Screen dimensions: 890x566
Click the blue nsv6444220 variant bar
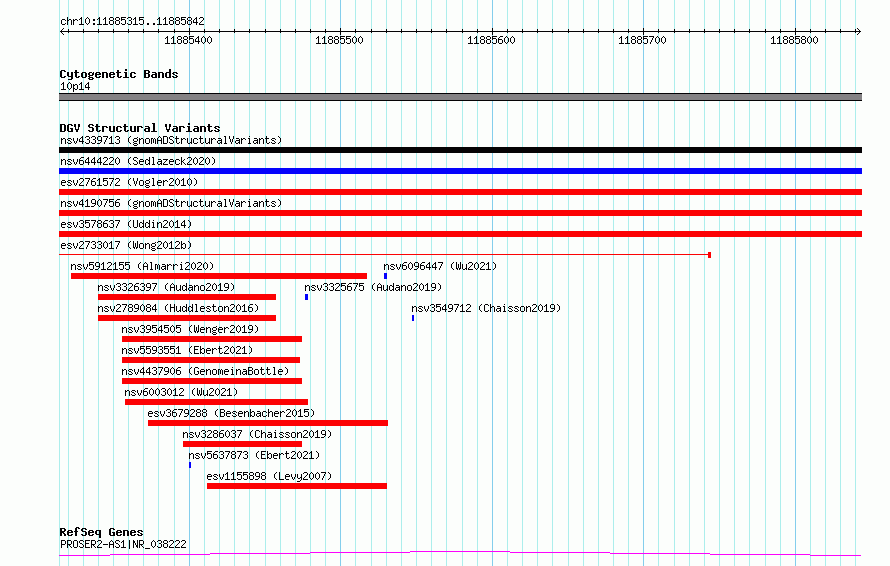pos(460,171)
